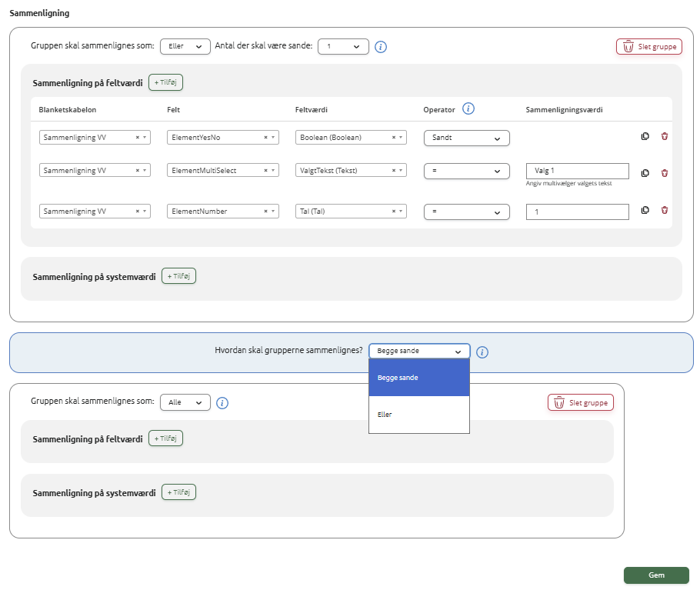The width and height of the screenshot is (700, 590).
Task: Click 'Angiv multivælger valgets tekst' hint
Action: click(x=568, y=183)
